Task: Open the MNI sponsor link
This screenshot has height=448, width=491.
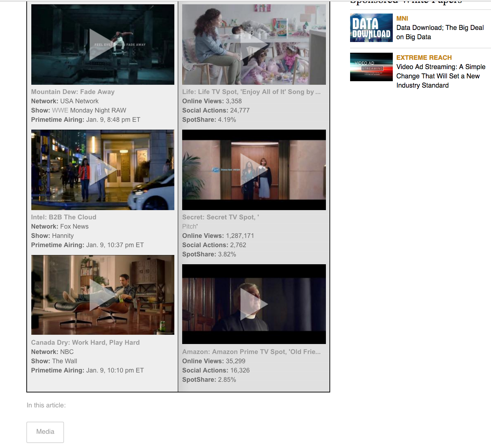Action: [x=402, y=19]
